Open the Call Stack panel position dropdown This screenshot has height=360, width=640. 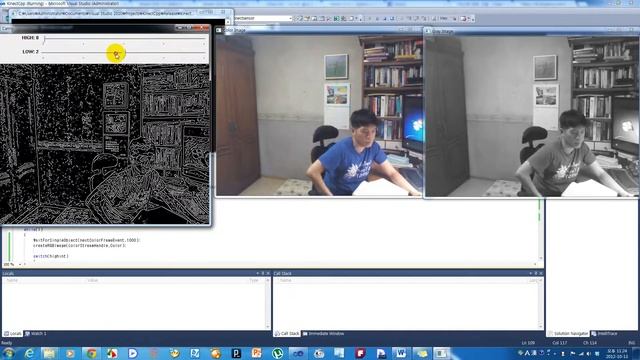click(x=531, y=273)
